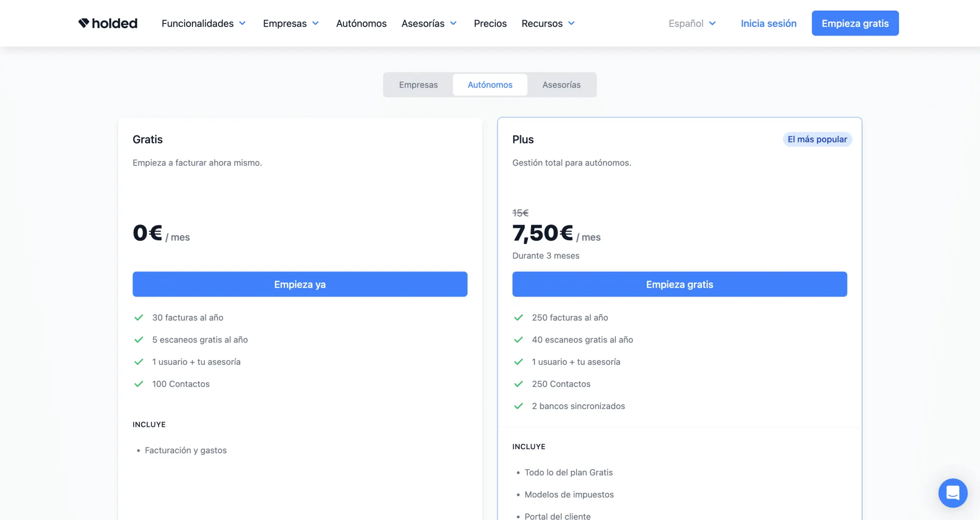The height and width of the screenshot is (520, 980).
Task: Click the check icon beside 2 bancos sincronizados
Action: click(518, 406)
